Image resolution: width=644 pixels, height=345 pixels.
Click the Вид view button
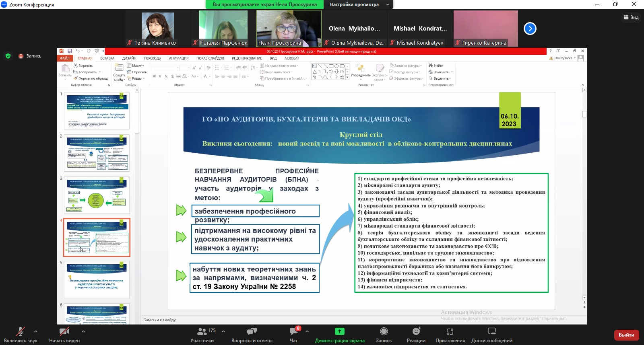[631, 17]
